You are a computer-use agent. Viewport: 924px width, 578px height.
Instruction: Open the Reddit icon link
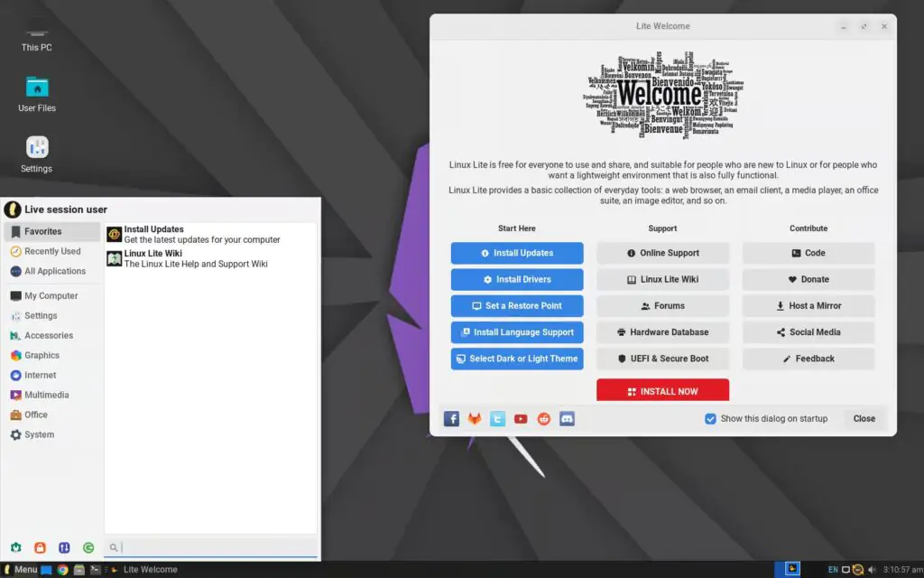tap(543, 419)
